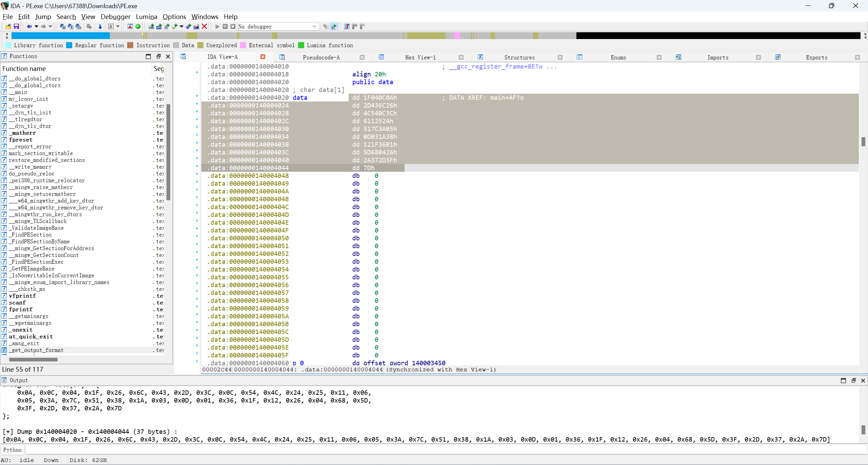Open the File menu
Viewport: 868px width, 465px height.
(x=7, y=17)
